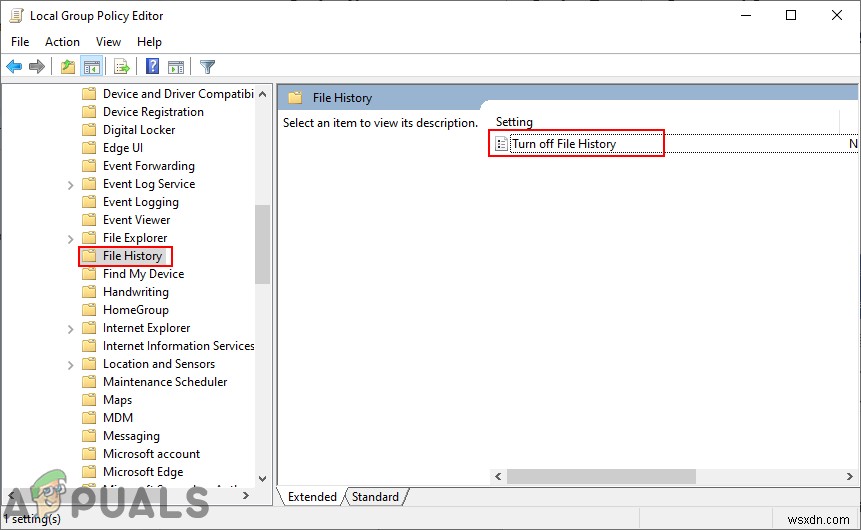Select the HomeGroup folder
Image resolution: width=861 pixels, height=530 pixels.
136,310
